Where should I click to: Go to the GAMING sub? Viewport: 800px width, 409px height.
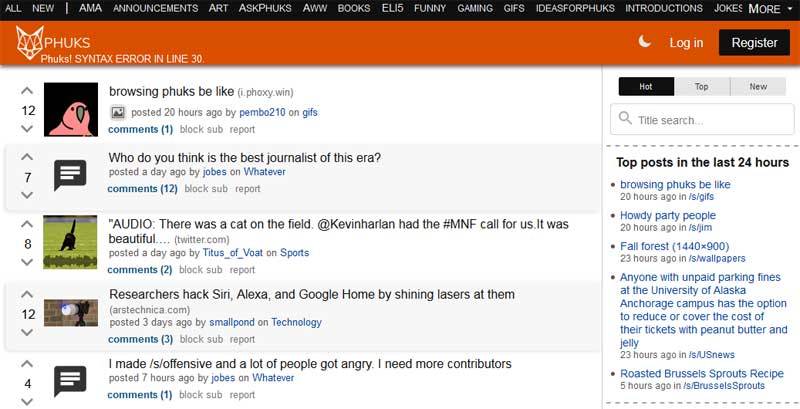tap(475, 8)
